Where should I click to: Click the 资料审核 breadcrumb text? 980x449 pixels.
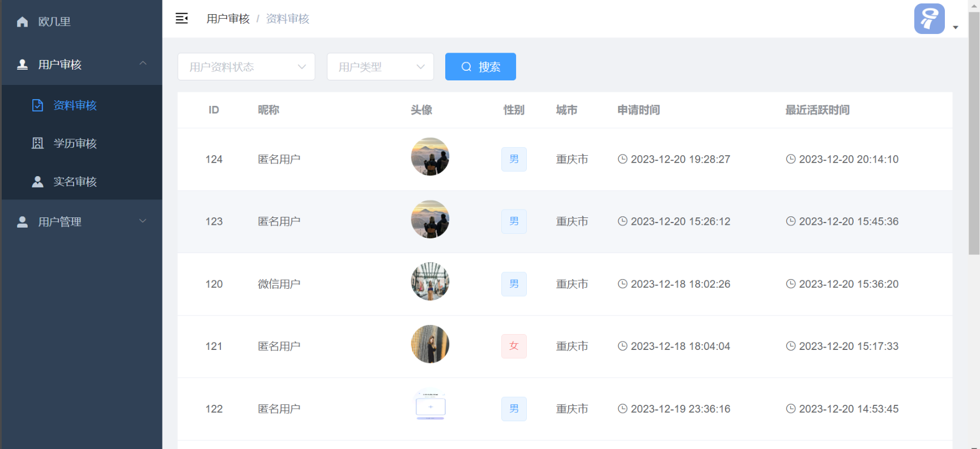[288, 19]
